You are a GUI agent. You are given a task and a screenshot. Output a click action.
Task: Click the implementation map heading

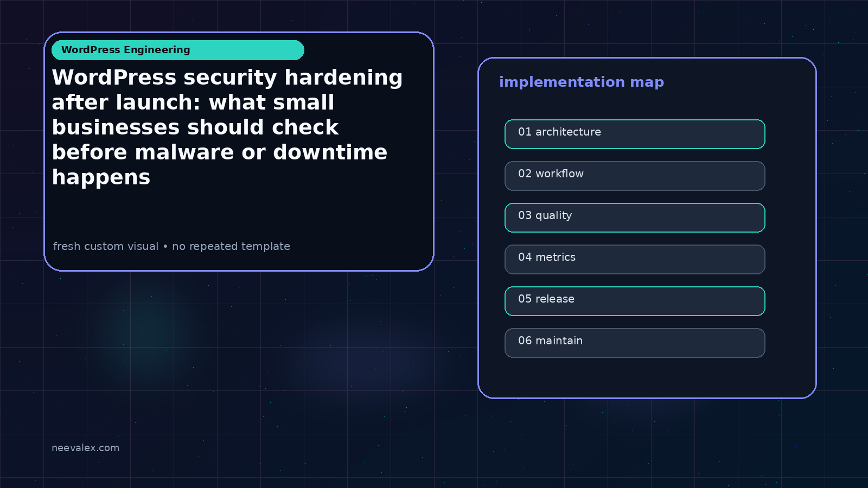tap(582, 82)
